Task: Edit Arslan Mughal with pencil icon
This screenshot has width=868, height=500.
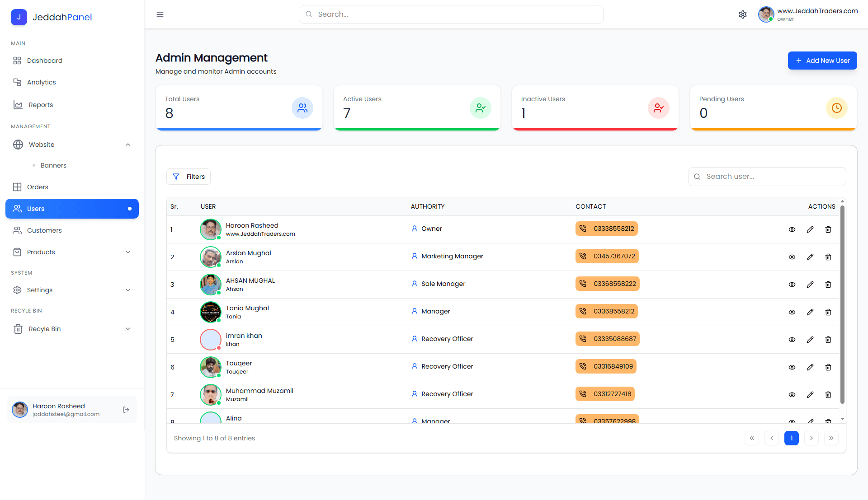Action: [810, 257]
